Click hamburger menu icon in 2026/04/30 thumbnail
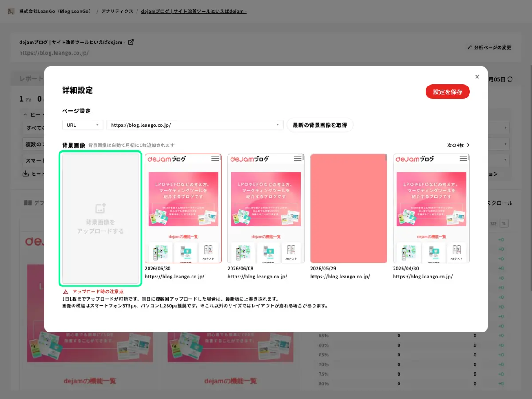 click(x=463, y=159)
